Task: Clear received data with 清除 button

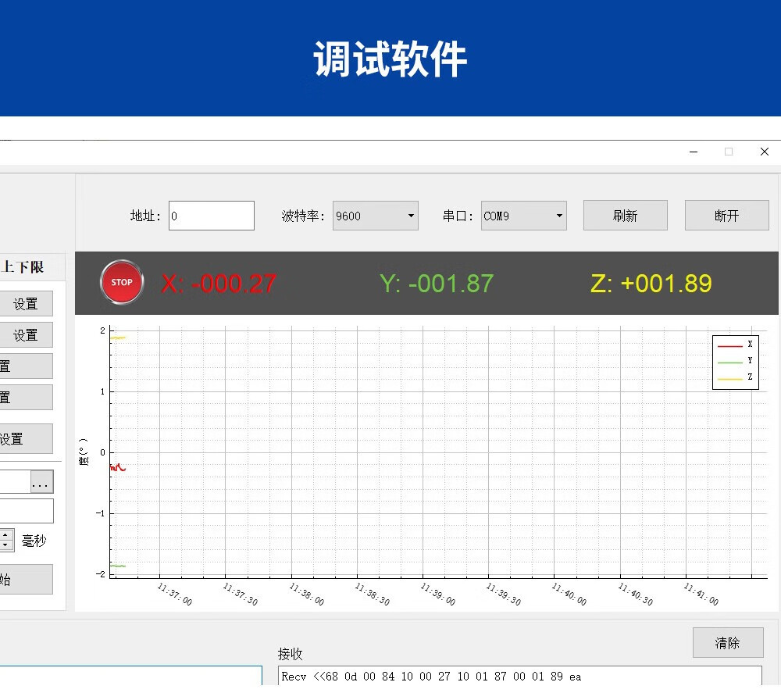Action: (727, 643)
